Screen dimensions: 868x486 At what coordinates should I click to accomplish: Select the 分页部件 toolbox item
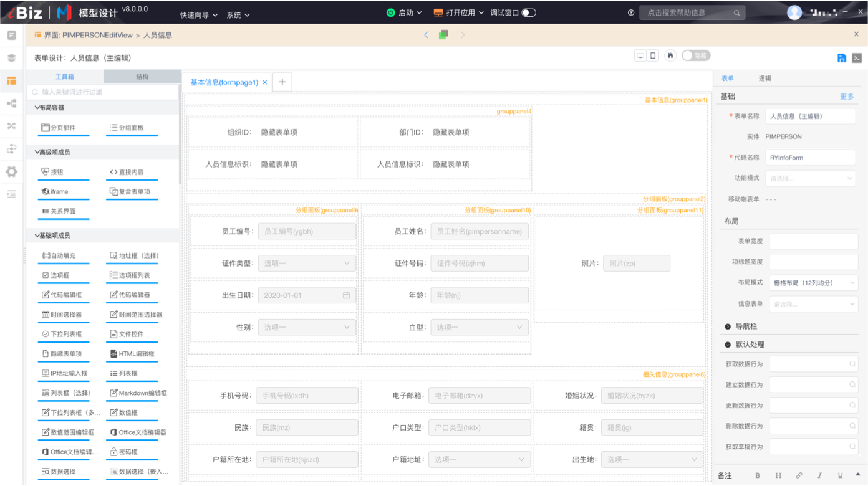pos(63,128)
